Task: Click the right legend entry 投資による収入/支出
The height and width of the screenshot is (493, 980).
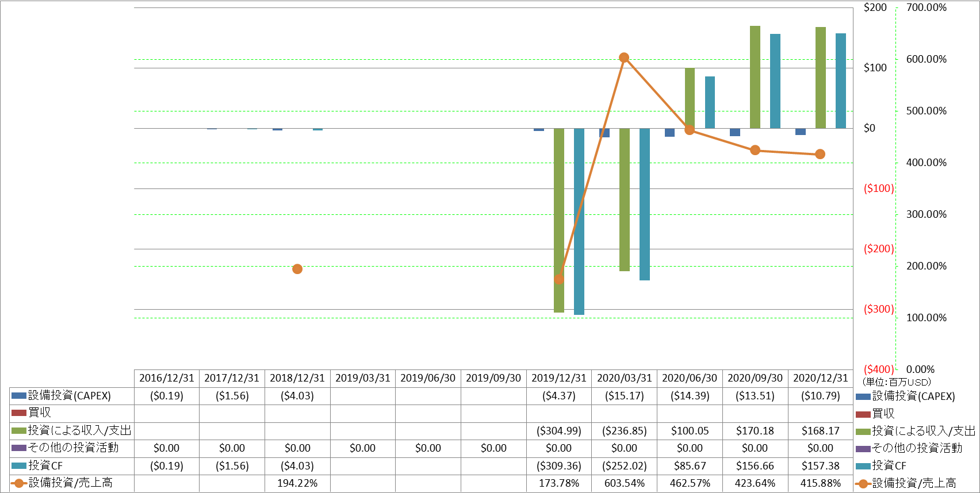Action: click(916, 431)
